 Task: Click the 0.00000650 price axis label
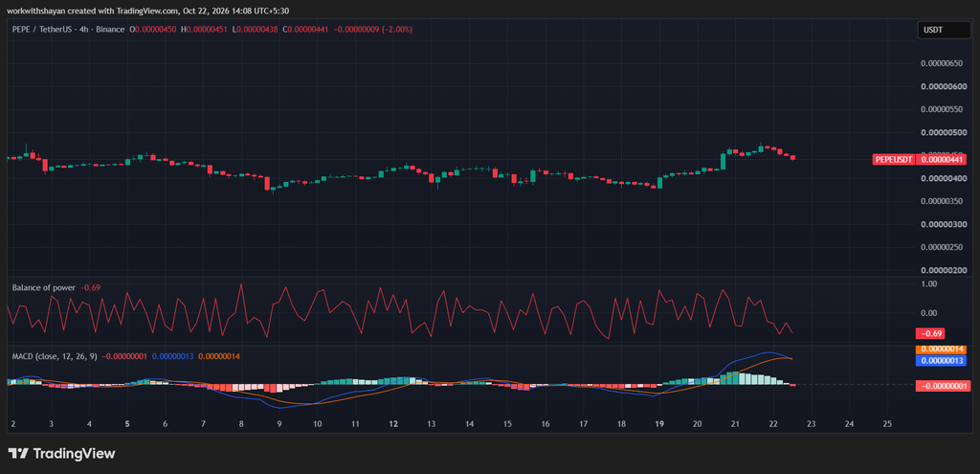point(943,63)
